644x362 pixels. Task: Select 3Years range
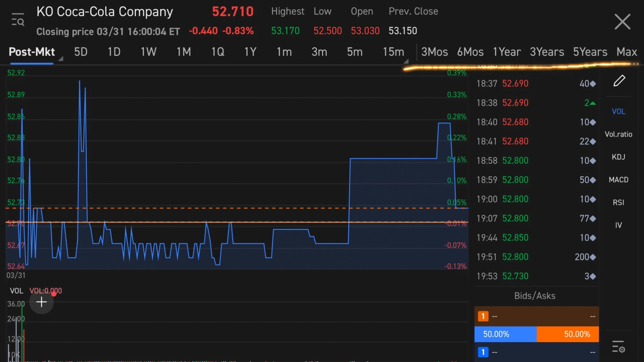pos(547,52)
